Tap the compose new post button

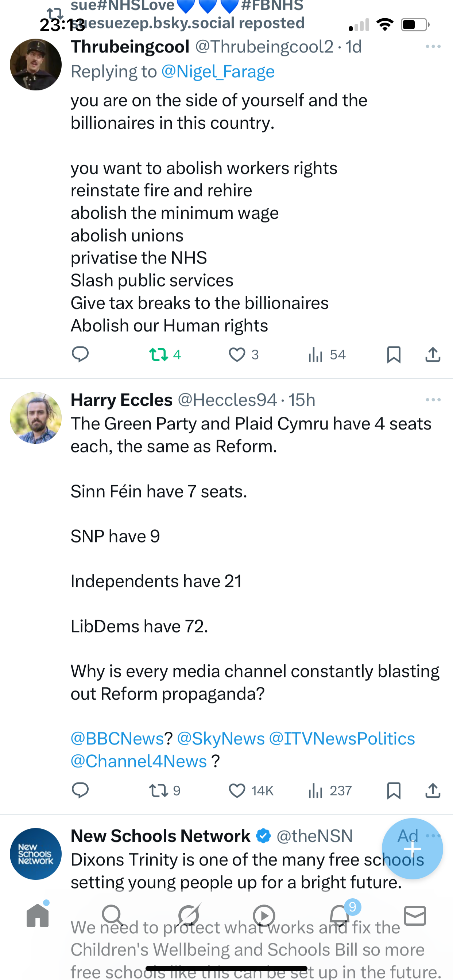[412, 848]
